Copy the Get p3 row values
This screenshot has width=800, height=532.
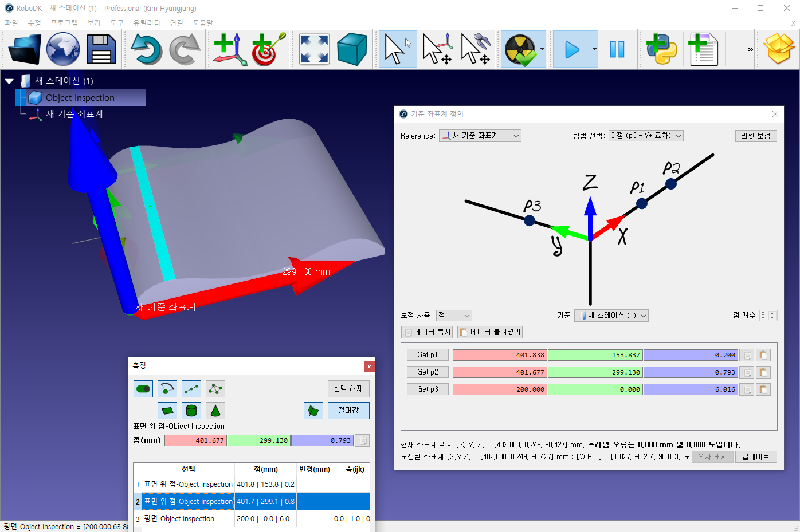747,389
